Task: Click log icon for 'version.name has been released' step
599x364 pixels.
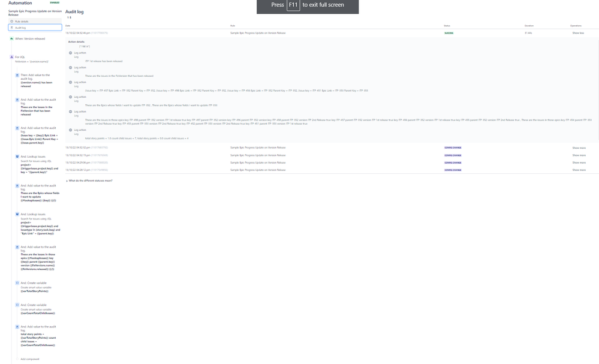Action: (17, 75)
